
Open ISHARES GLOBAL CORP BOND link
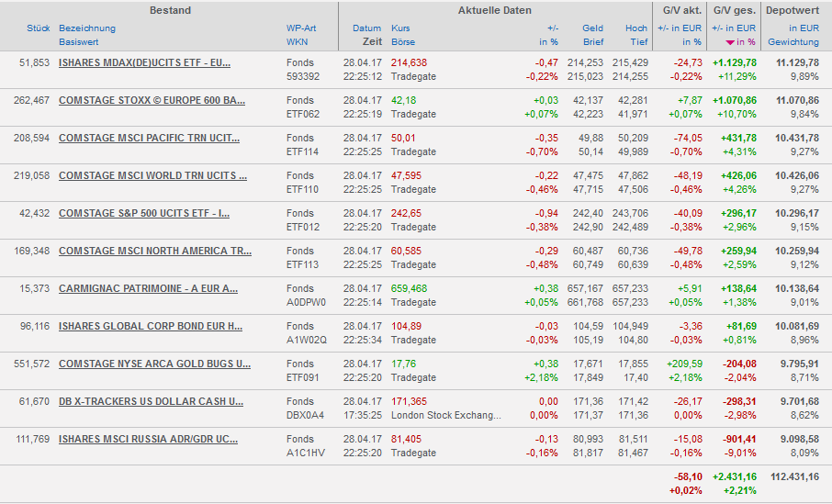[150, 326]
